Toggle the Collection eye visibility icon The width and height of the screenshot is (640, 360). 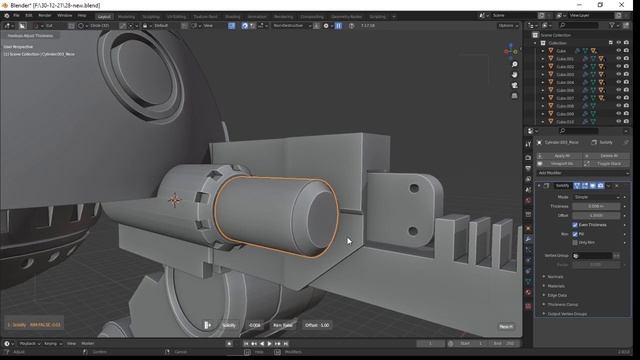click(x=618, y=43)
